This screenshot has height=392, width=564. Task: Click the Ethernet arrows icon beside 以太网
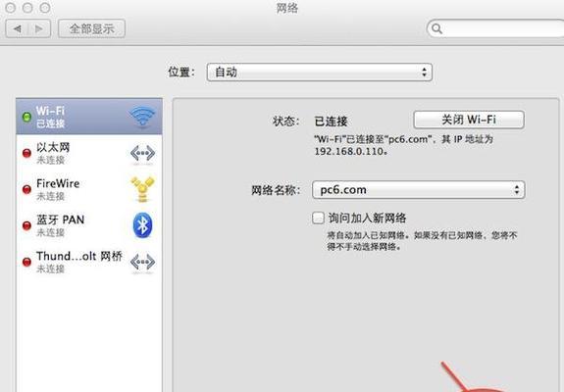143,154
